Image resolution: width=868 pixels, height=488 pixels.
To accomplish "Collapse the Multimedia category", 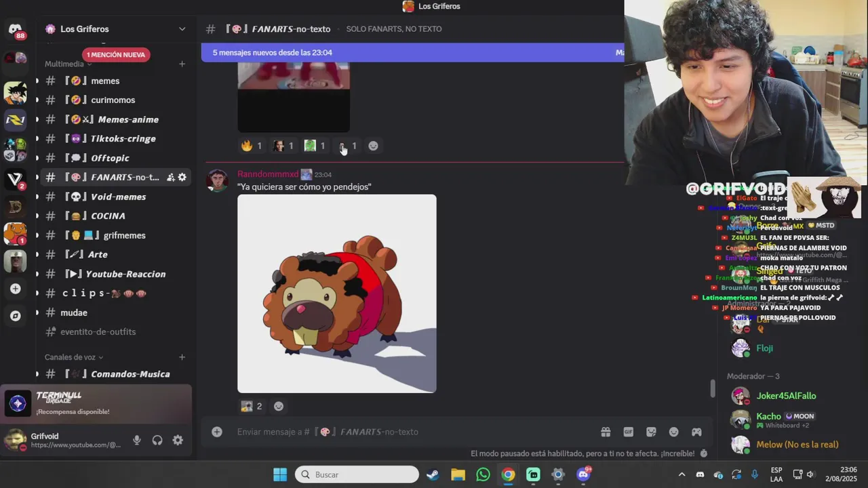I will click(68, 64).
